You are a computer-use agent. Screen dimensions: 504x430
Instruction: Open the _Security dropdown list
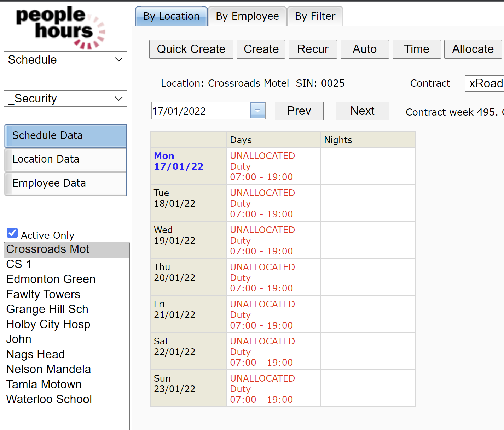[x=65, y=99]
